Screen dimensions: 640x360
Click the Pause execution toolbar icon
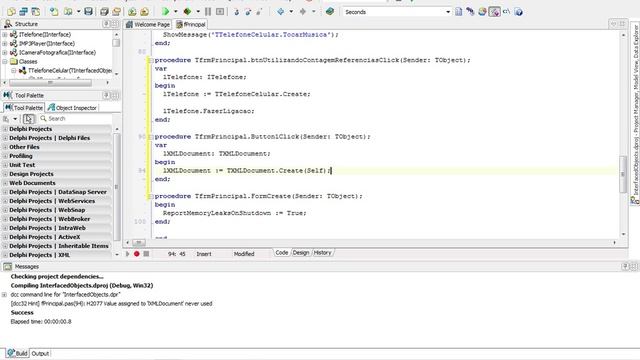coord(208,12)
